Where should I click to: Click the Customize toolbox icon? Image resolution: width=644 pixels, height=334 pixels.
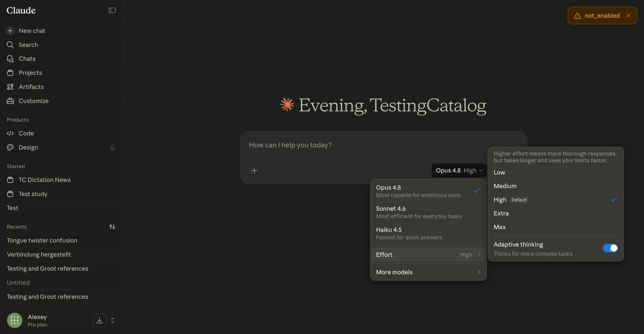(x=10, y=101)
